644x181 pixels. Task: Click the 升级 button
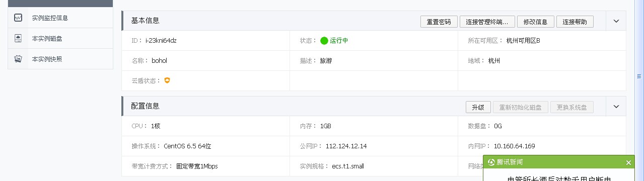[x=478, y=107]
